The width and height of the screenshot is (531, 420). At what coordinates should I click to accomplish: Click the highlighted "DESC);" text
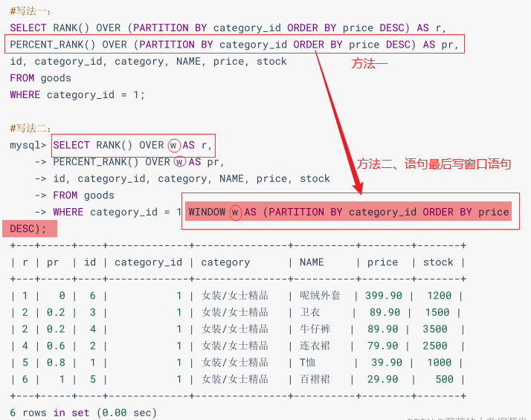point(28,228)
